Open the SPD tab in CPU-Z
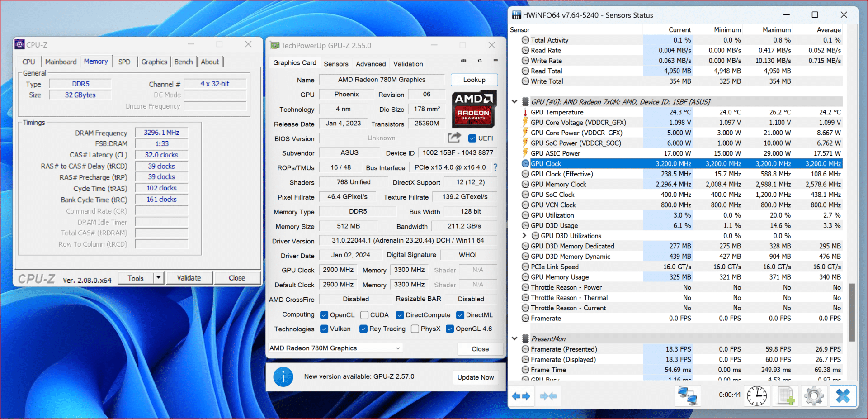 124,62
